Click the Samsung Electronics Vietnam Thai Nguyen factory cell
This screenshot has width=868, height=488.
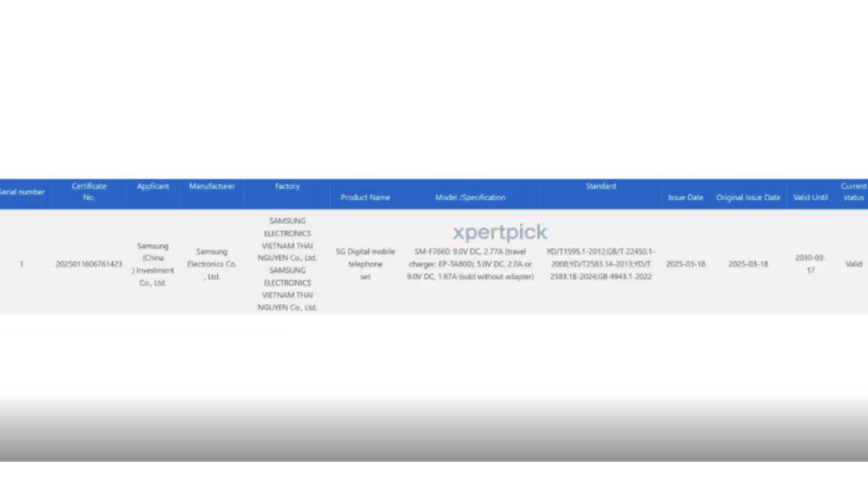287,264
